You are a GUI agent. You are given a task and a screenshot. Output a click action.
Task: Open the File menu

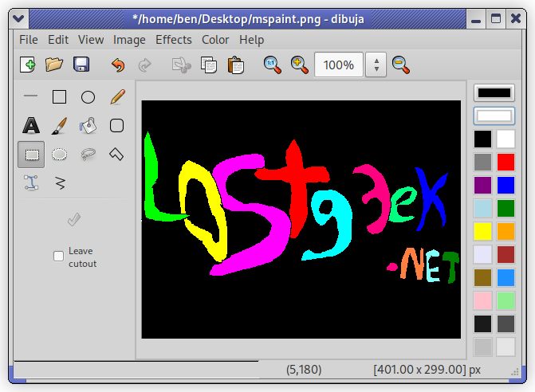pyautogui.click(x=29, y=40)
